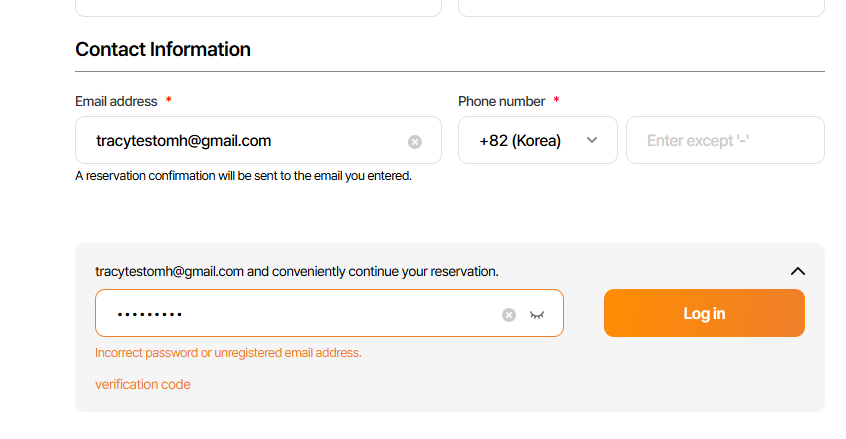Click the Contact Information heading

[163, 49]
